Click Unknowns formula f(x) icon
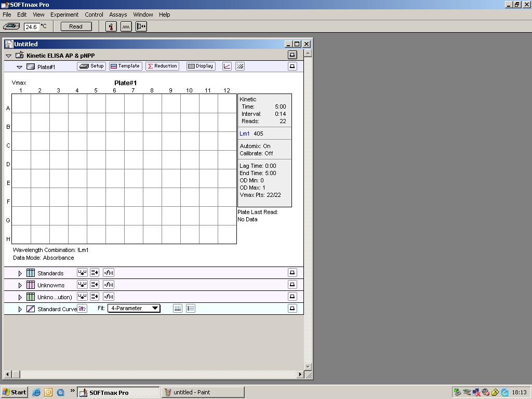The image size is (532, 399). tap(109, 284)
